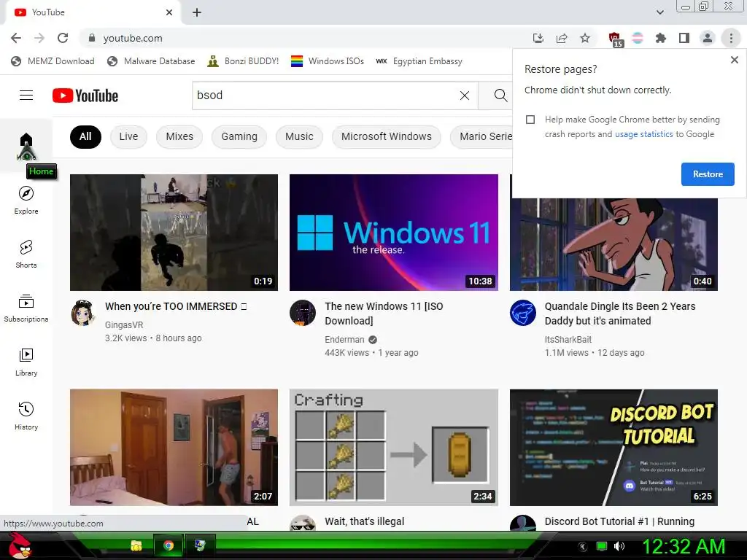The height and width of the screenshot is (560, 747).
Task: Click the share page icon in address bar
Action: 562,38
